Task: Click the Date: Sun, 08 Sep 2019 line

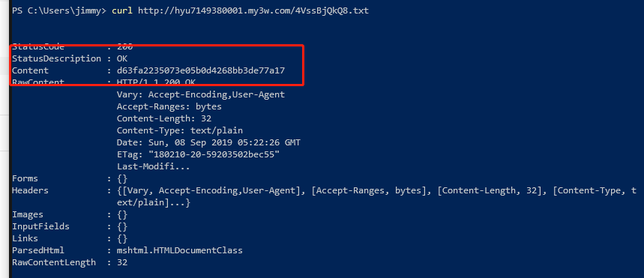Action: point(208,143)
